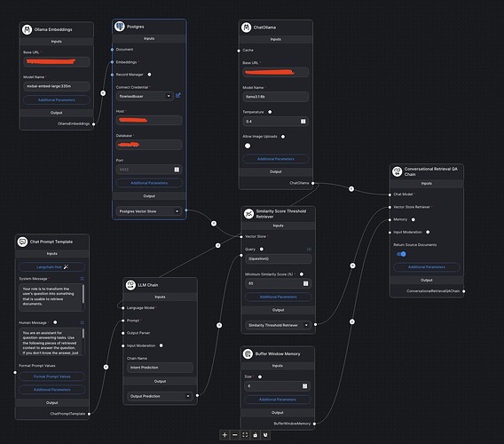Click the Postgres node icon

point(120,27)
